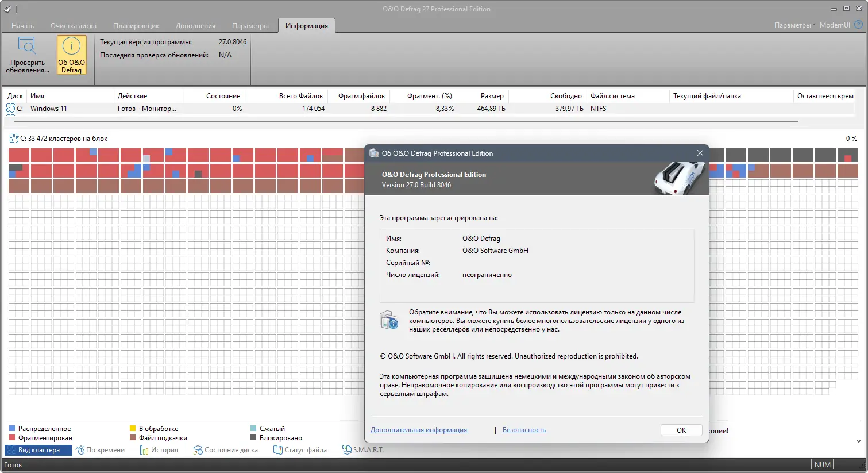Expand the chevron at bottom right of legend
This screenshot has width=868, height=473.
pyautogui.click(x=858, y=441)
